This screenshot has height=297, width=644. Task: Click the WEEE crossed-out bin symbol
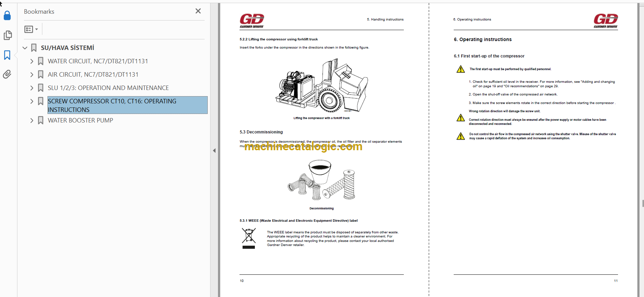pos(249,238)
